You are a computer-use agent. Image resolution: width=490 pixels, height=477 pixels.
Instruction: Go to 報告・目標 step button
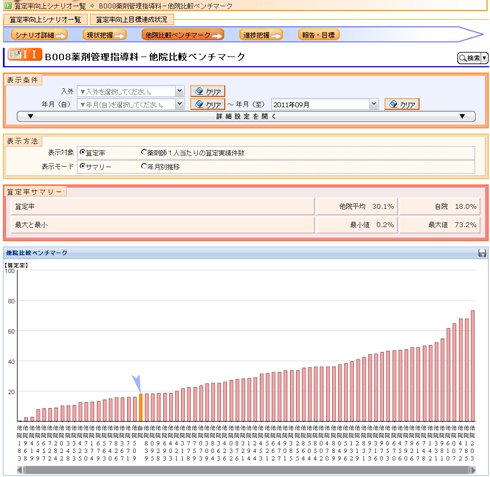click(x=319, y=35)
